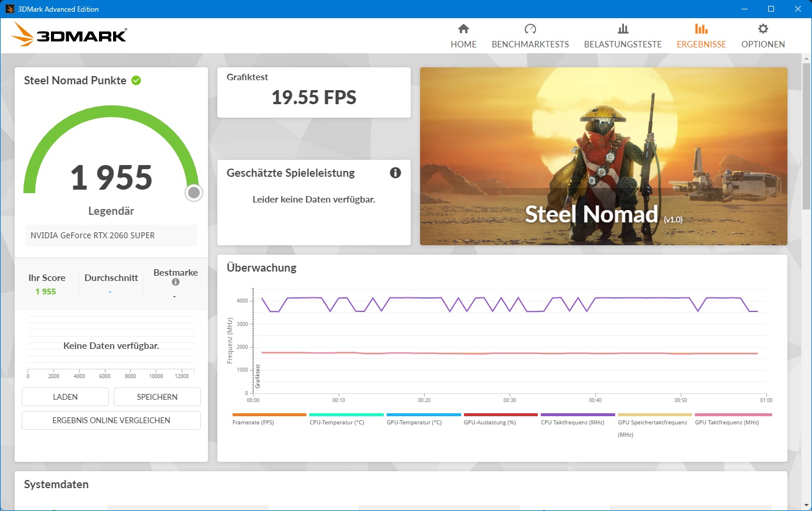The width and height of the screenshot is (812, 511).
Task: Click the NVIDIA GeForce RTX 2060 SUPER field
Action: [x=111, y=235]
